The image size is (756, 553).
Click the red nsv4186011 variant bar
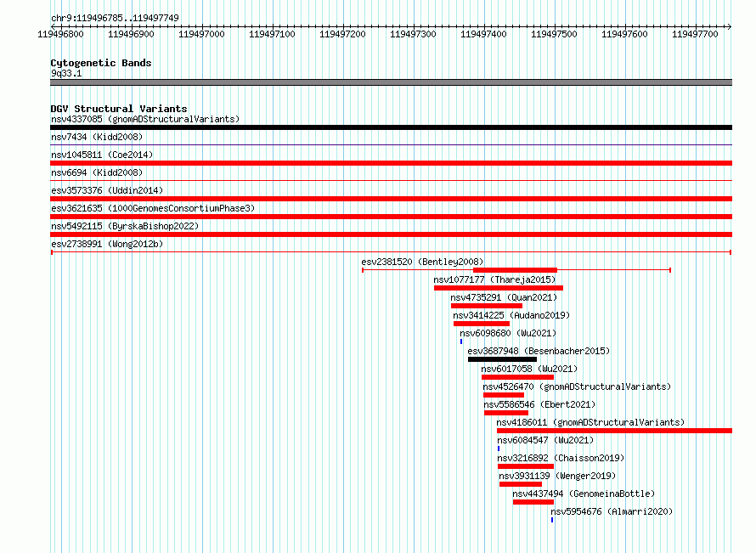point(615,431)
